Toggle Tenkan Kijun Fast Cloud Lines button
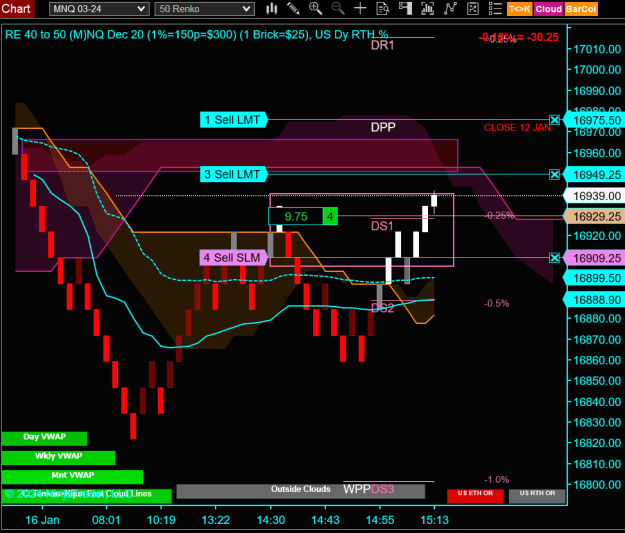Viewport: 625px width, 533px height. (86, 496)
